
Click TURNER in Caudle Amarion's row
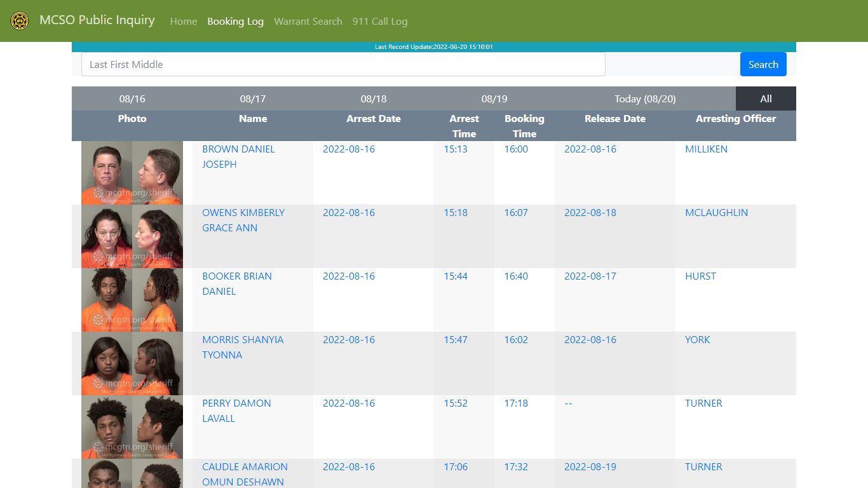703,466
